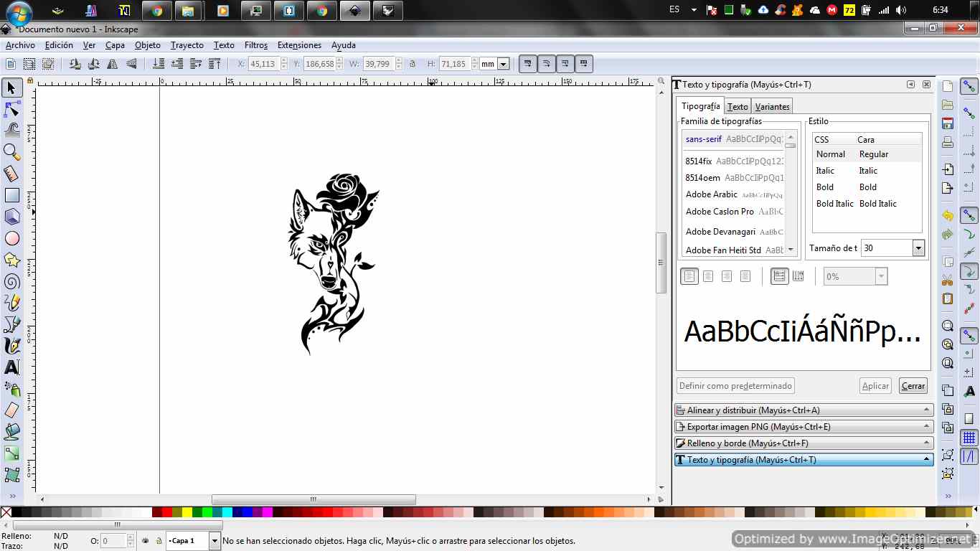
Task: Expand Exportar imagen PNG panel
Action: (804, 427)
